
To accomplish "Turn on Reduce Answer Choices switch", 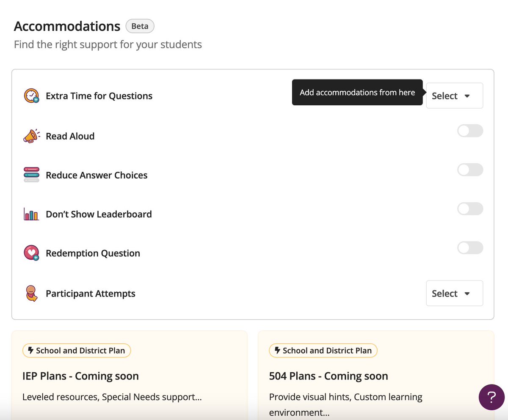I will tap(470, 170).
